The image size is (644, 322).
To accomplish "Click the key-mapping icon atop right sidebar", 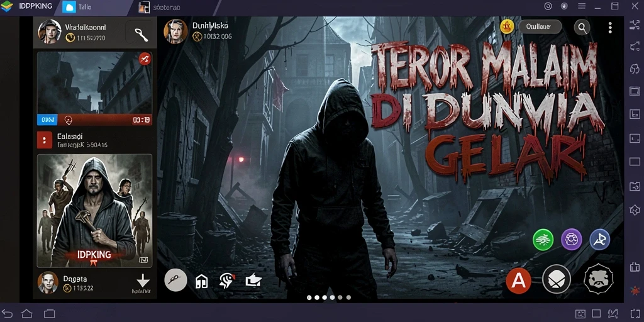I will [635, 25].
